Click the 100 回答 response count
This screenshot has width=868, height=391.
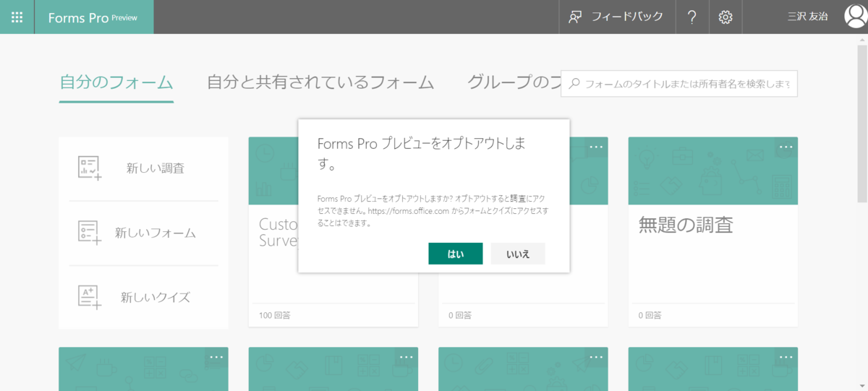coord(275,315)
